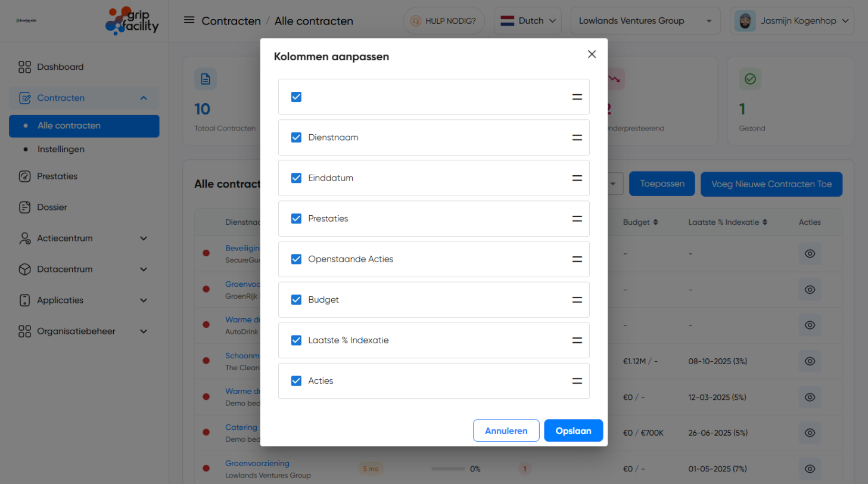Uncheck the Einddatum column checkbox

pos(296,178)
